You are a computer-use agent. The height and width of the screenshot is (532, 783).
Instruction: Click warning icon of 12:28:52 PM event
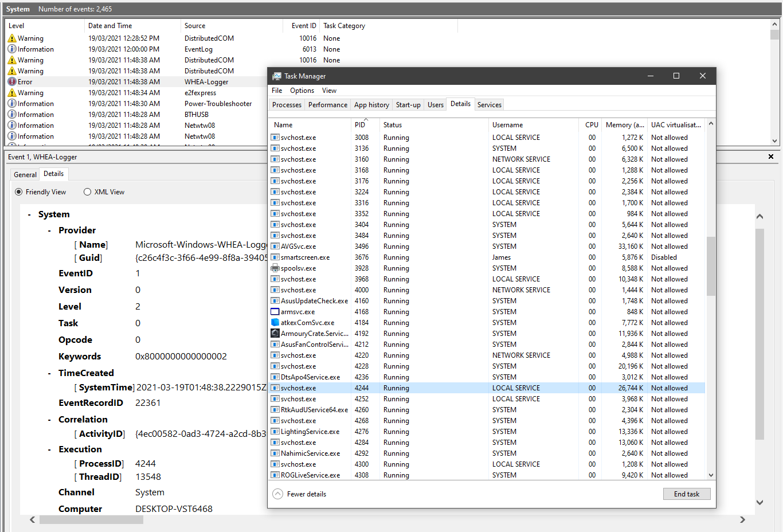12,38
